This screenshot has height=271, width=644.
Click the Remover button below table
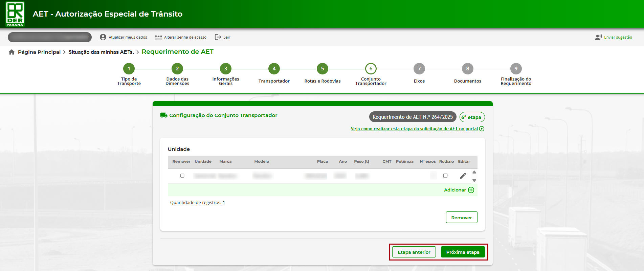coord(462,218)
